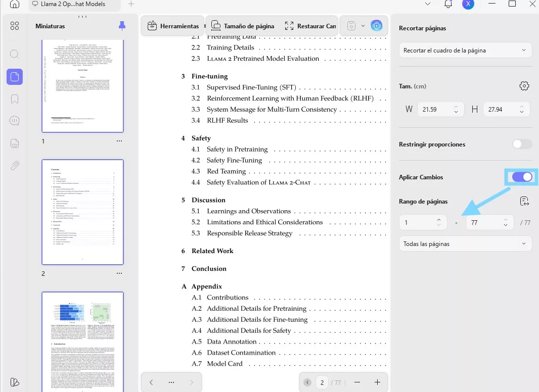Open the comments panel in the sidebar
539x392 pixels.
coord(15,121)
